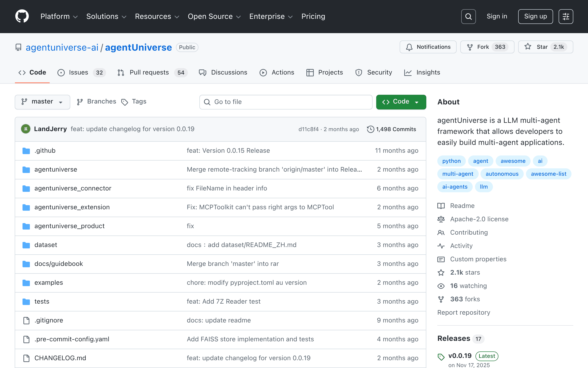Click the stars icon beside 2.1k stars
The image size is (588, 368).
[x=441, y=273]
